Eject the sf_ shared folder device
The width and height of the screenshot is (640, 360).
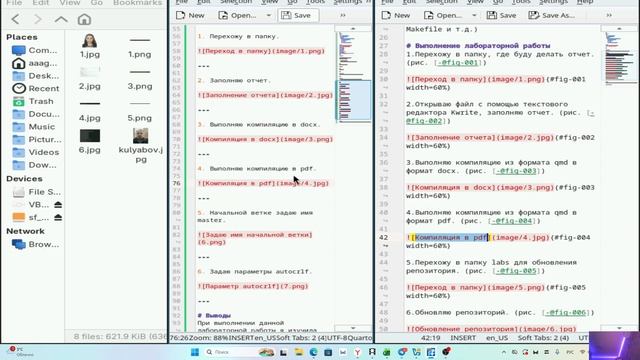pos(58,218)
